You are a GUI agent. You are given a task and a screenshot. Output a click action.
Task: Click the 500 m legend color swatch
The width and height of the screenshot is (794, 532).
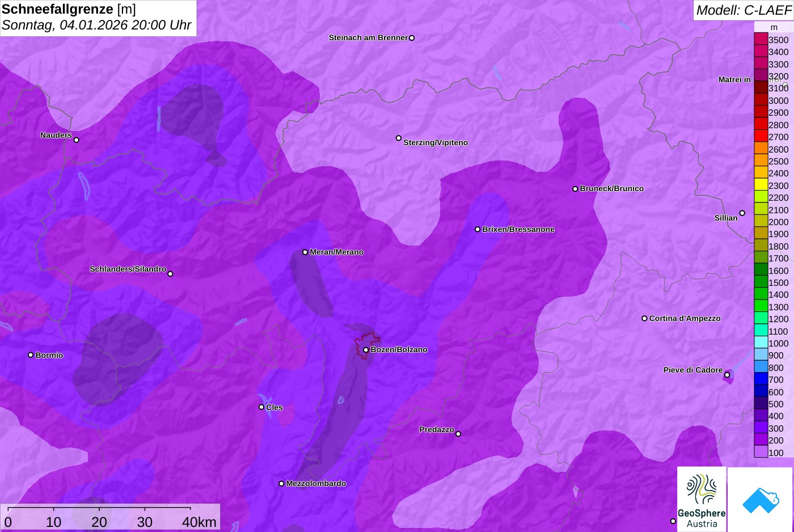coord(761,403)
